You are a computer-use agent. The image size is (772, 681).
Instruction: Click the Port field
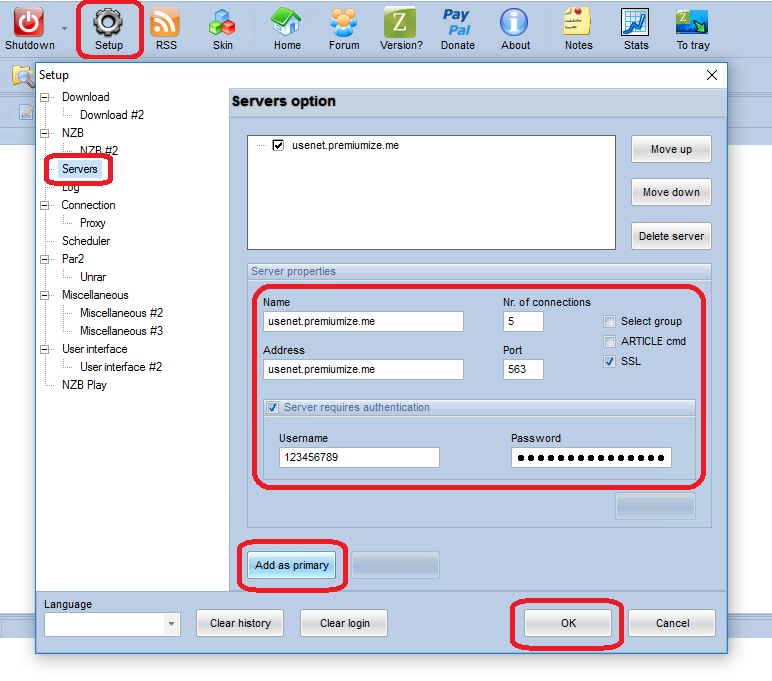coord(523,369)
